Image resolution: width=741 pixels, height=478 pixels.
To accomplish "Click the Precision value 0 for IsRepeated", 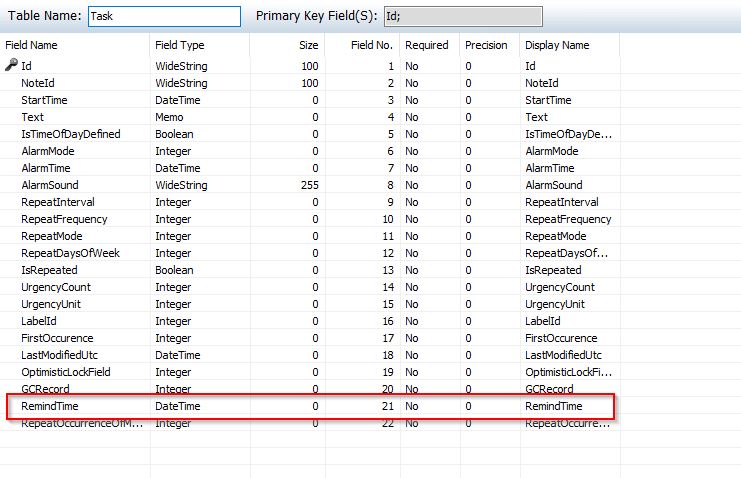I will click(468, 270).
